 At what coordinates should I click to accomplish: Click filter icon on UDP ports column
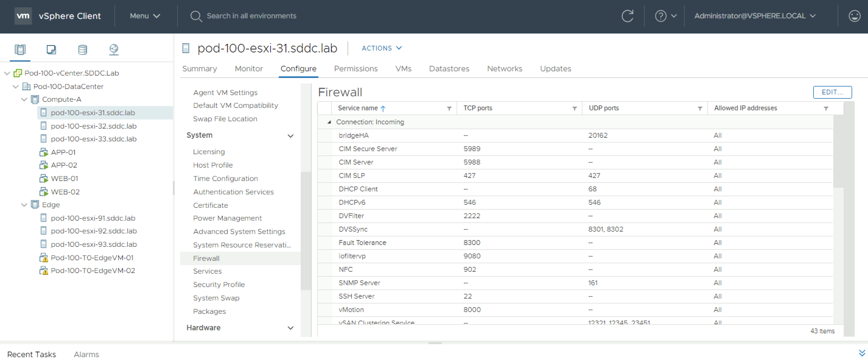(x=700, y=108)
